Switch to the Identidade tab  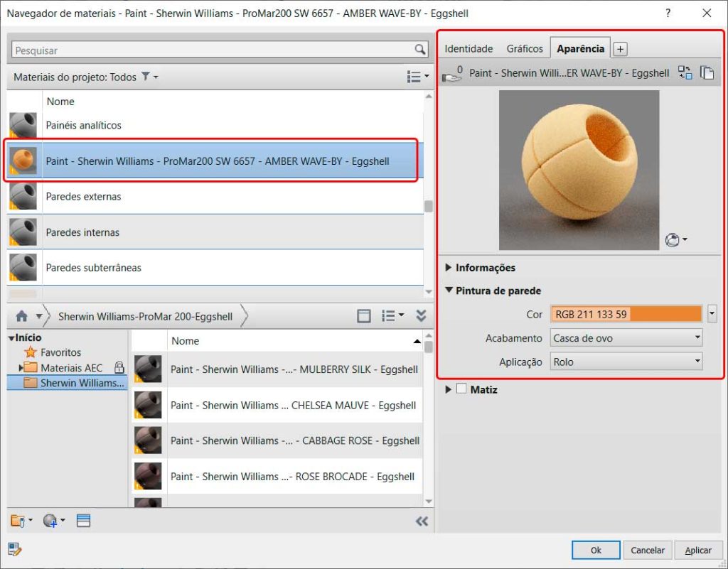pos(469,49)
